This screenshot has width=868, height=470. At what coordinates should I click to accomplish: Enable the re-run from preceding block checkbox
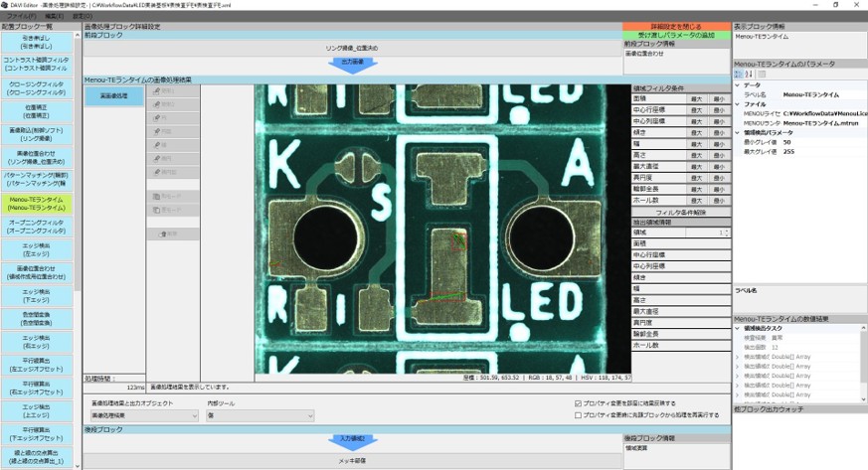[x=579, y=415]
